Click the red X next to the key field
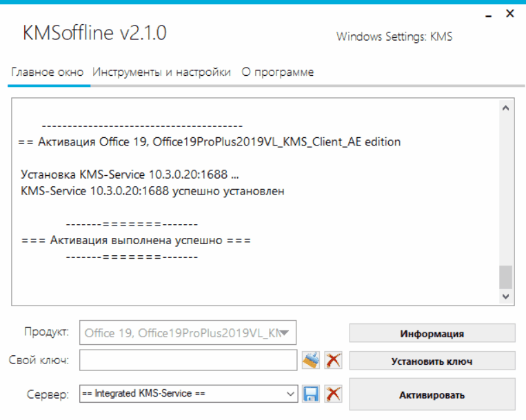 (x=334, y=360)
